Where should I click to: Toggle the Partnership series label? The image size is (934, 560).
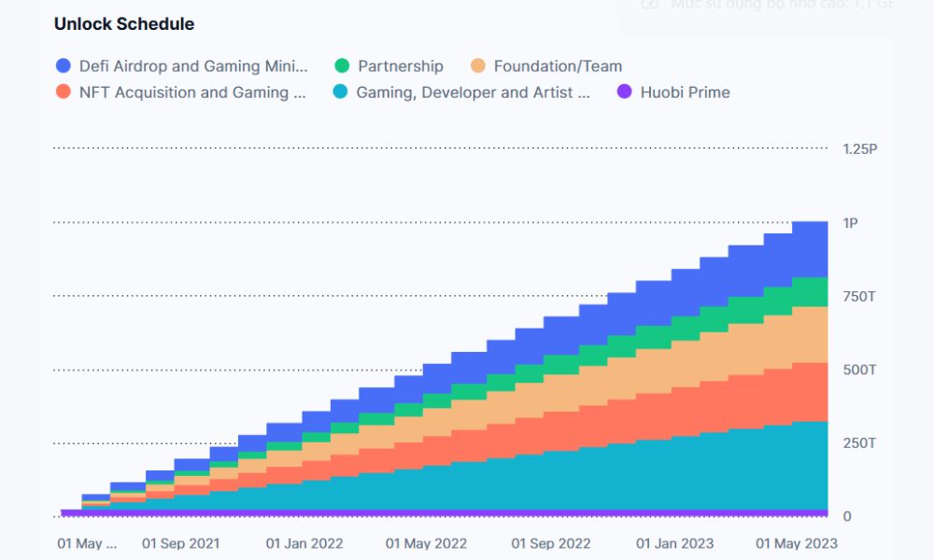click(x=400, y=66)
